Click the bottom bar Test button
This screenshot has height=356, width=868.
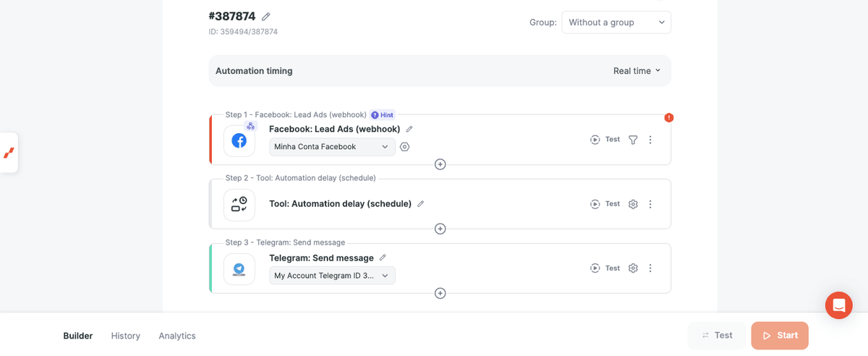tap(717, 335)
